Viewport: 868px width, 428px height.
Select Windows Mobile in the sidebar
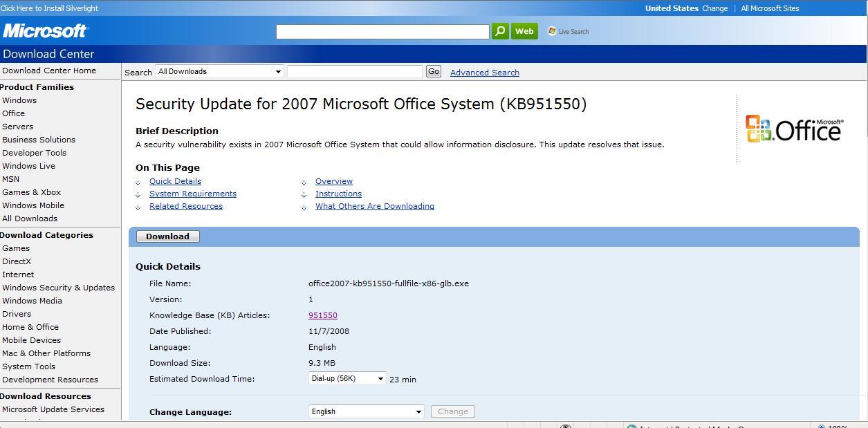pyautogui.click(x=33, y=205)
